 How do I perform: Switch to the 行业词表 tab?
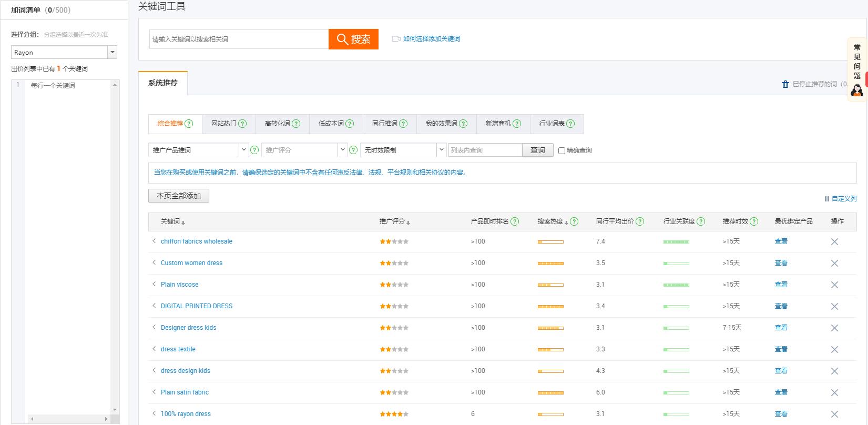552,124
